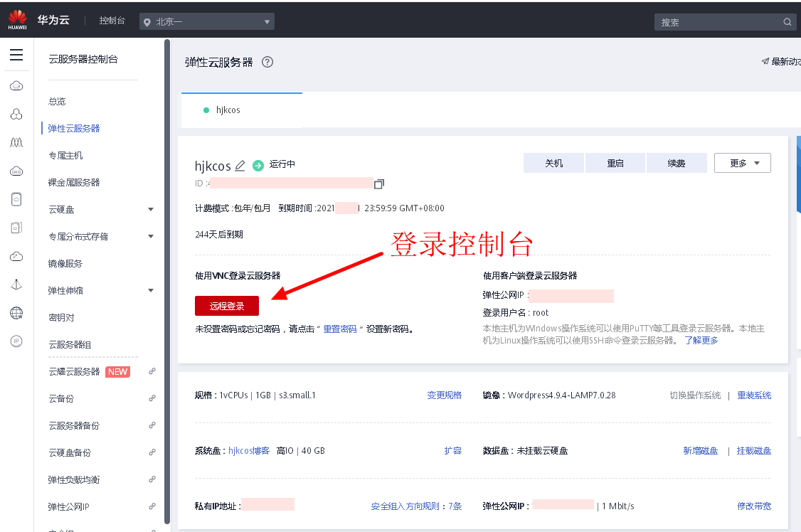Click the 安全组入方向规则：7条 link
This screenshot has height=532, width=801.
416,506
